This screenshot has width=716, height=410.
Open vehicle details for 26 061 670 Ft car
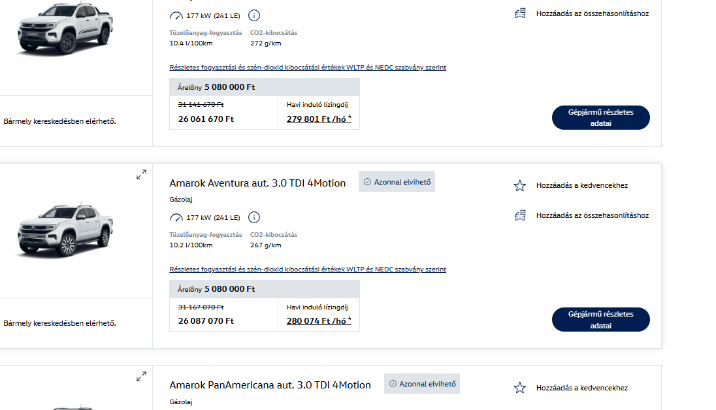tap(600, 118)
